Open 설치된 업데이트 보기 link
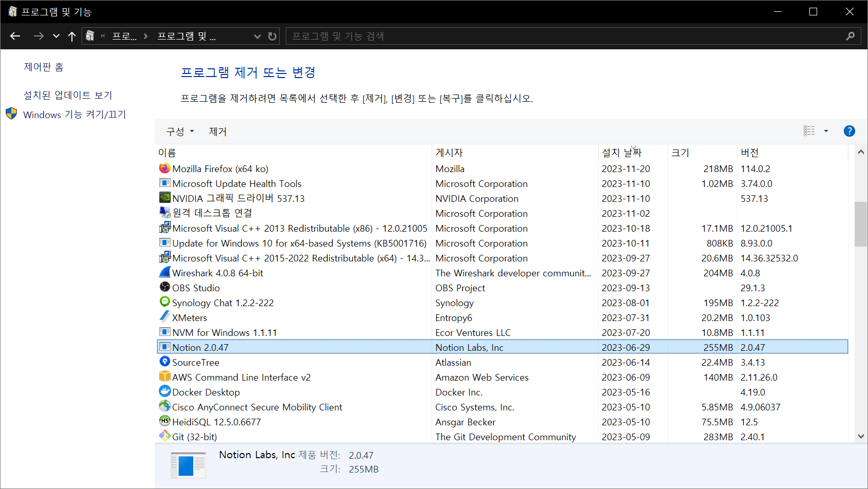868x489 pixels. click(68, 95)
